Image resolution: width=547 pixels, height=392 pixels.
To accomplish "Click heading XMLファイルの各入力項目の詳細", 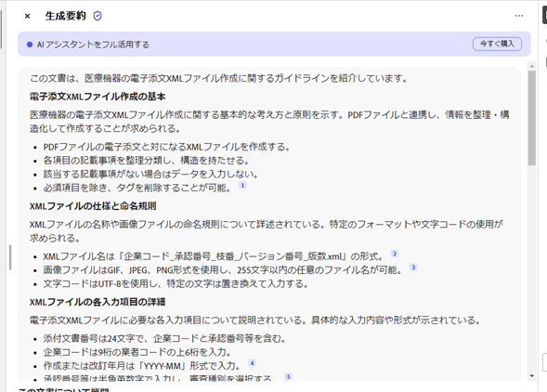I will (98, 302).
